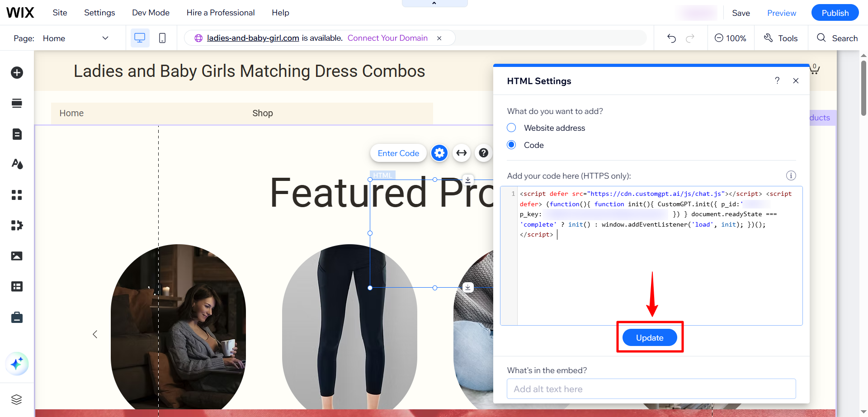
Task: Open the Dev Mode menu
Action: coord(151,13)
